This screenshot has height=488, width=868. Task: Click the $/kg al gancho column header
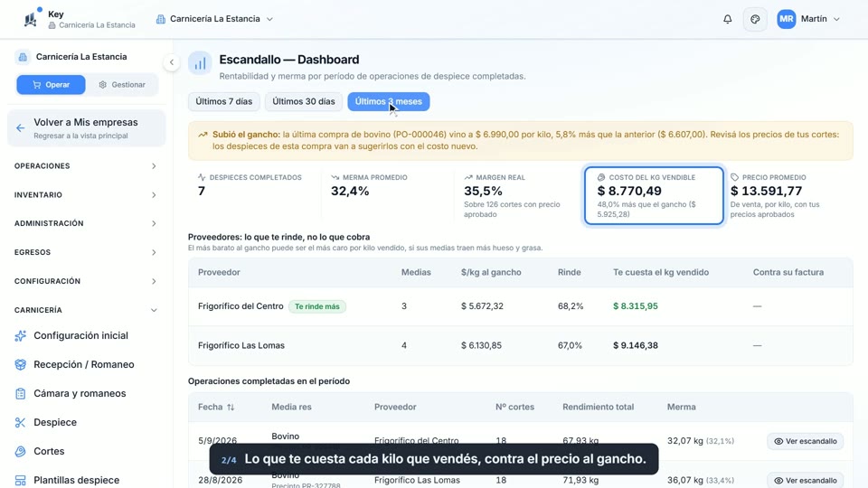pos(491,272)
